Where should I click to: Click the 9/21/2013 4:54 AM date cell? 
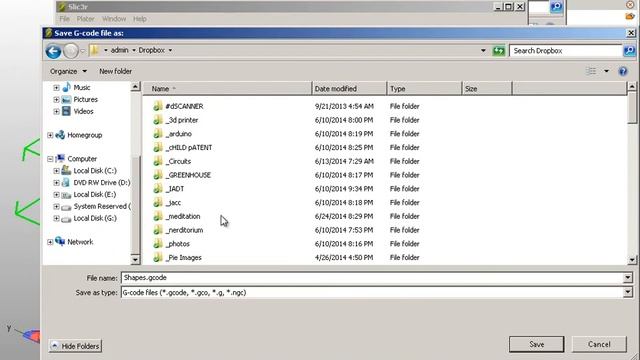point(344,106)
